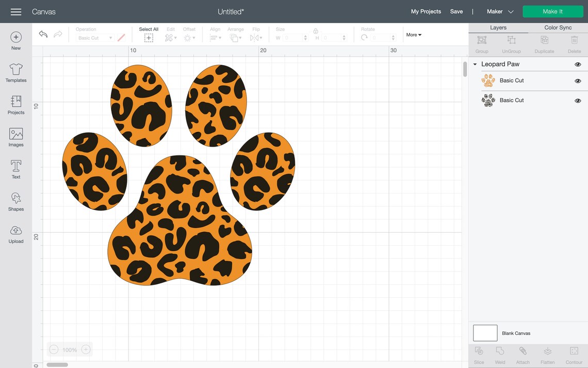588x368 pixels.
Task: Open the Operation dropdown
Action: click(95, 37)
